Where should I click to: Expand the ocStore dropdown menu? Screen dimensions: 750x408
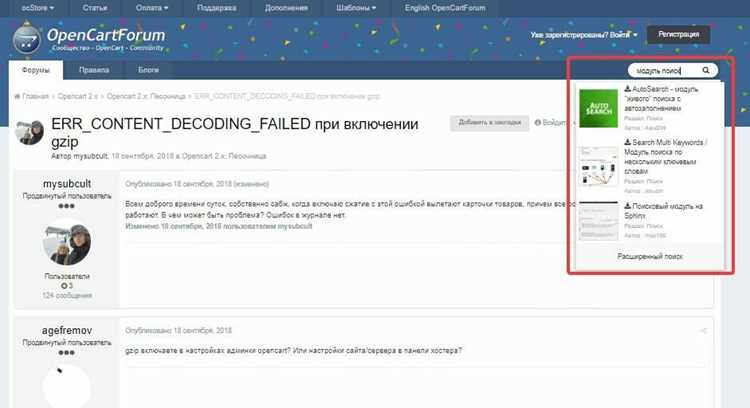[38, 8]
